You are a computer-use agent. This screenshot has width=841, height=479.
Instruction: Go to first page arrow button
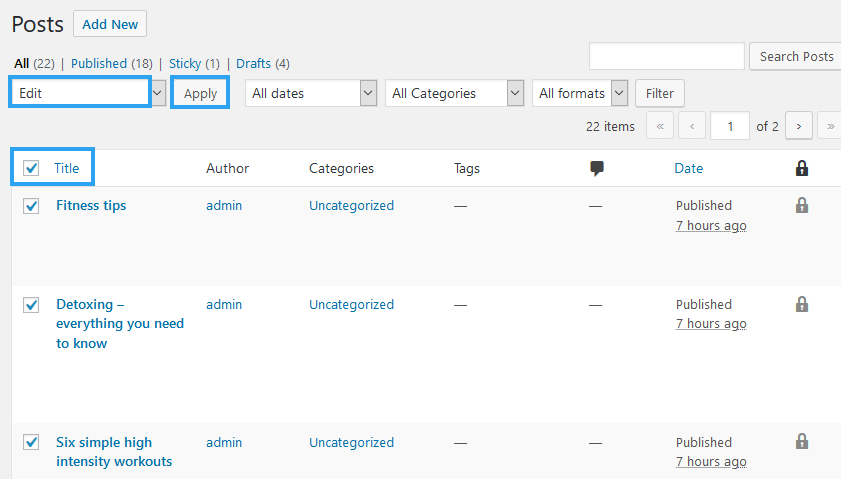click(660, 126)
